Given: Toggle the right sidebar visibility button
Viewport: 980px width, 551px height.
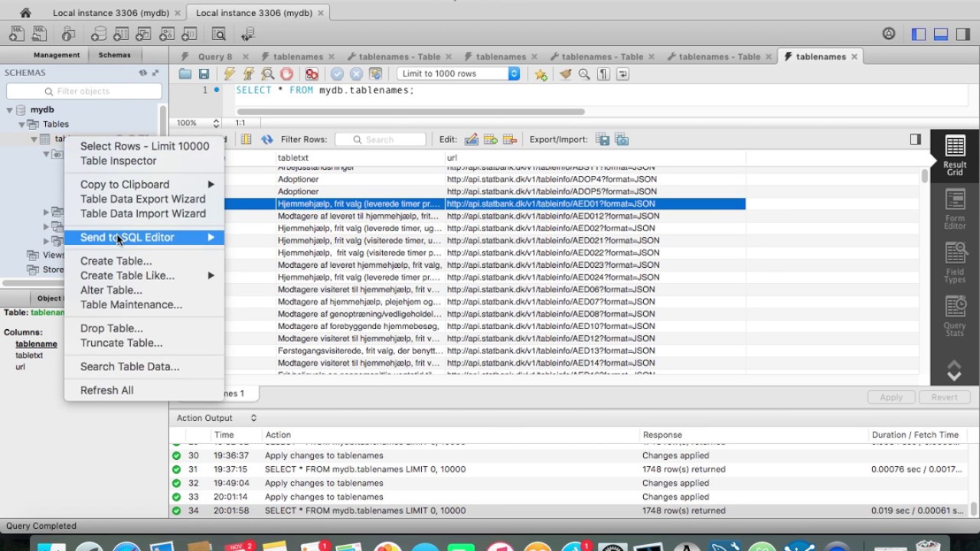Looking at the screenshot, I should (963, 34).
